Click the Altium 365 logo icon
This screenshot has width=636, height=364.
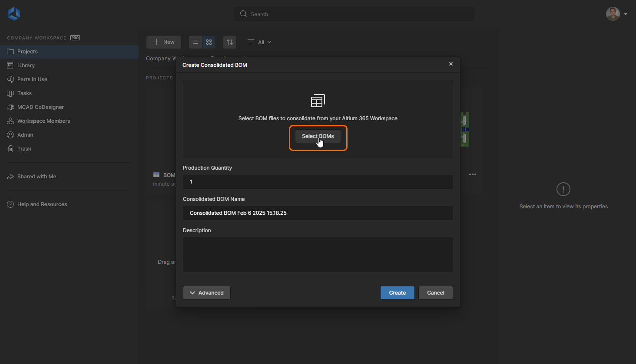point(14,14)
